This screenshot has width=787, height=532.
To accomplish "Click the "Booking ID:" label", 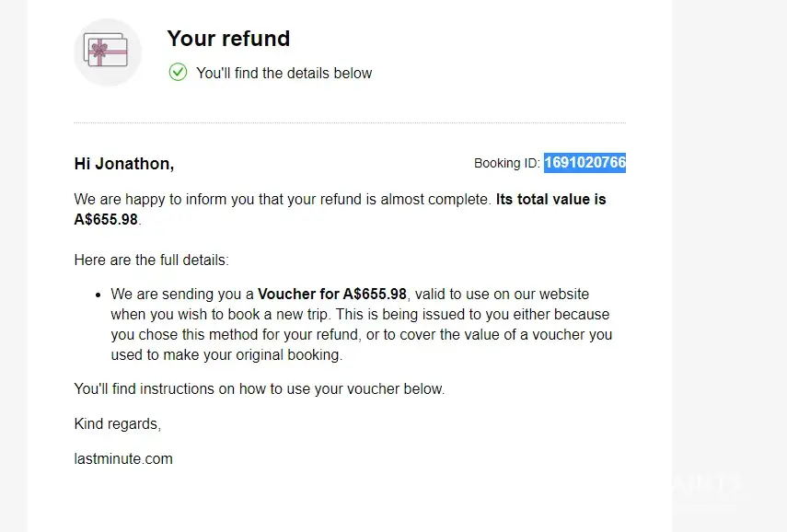I will coord(506,164).
